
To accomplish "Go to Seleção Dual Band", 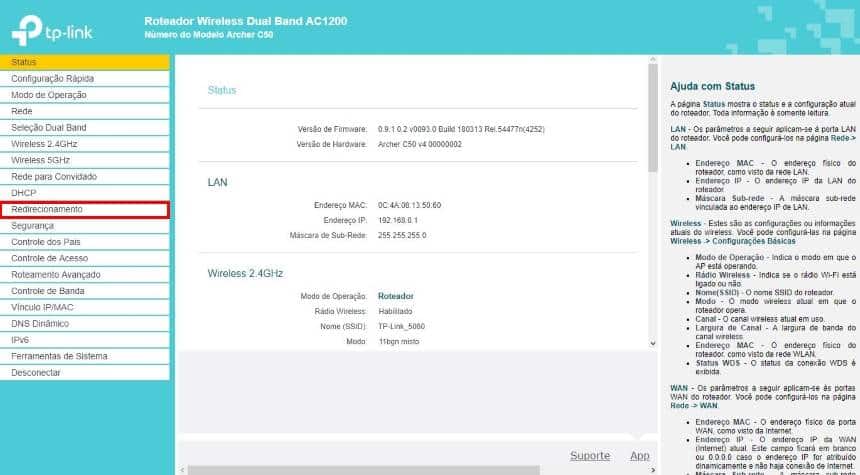I will 84,128.
